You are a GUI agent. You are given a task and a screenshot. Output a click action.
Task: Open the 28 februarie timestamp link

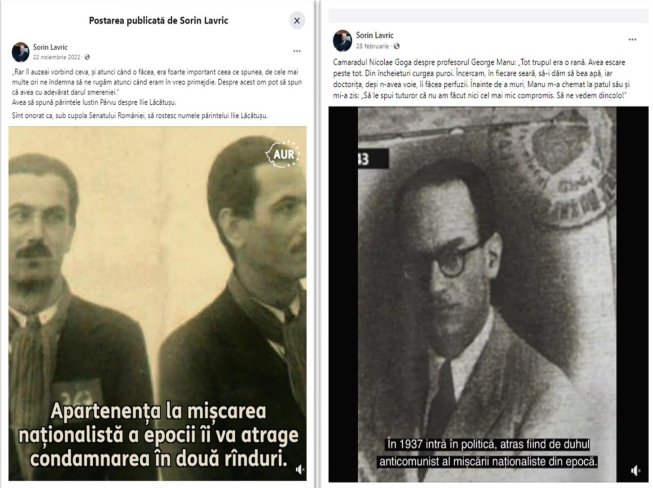pos(372,46)
